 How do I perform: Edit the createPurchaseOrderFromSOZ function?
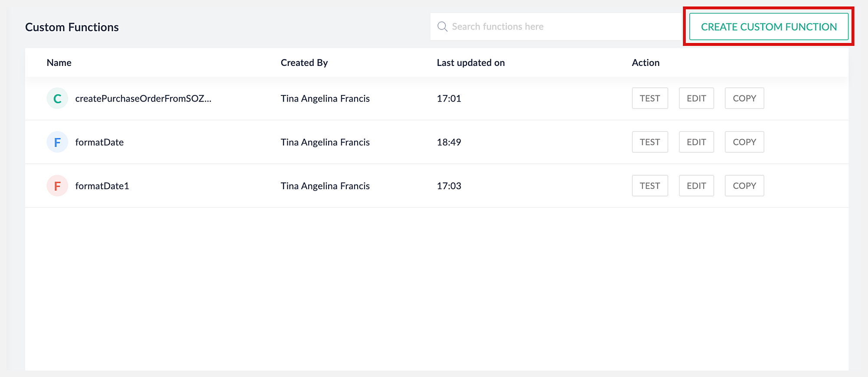click(696, 98)
